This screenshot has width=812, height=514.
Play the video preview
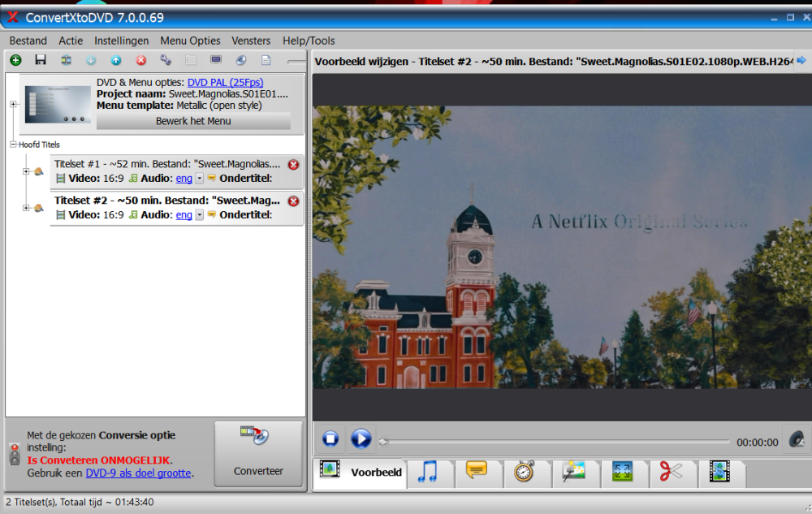[361, 439]
